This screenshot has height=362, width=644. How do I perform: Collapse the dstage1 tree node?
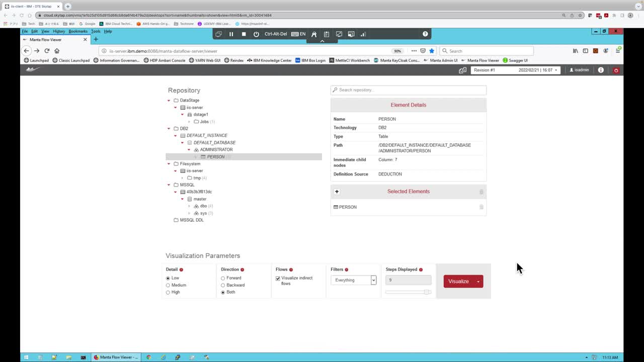pyautogui.click(x=183, y=115)
